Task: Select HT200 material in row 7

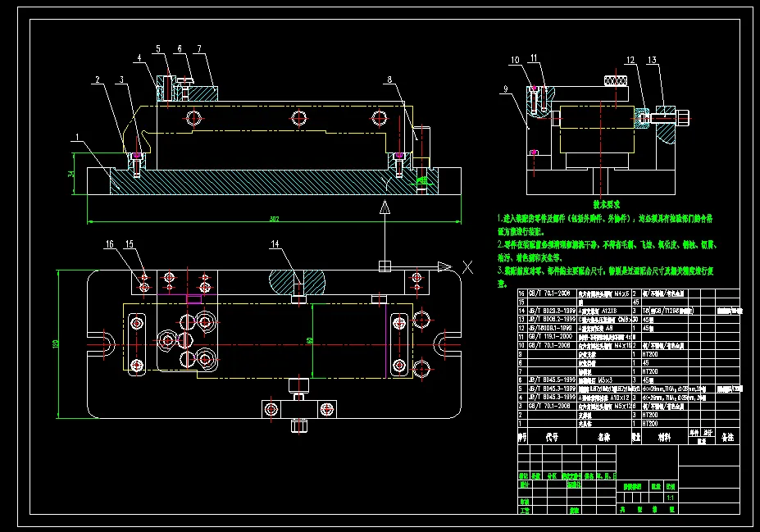Action: [650, 371]
